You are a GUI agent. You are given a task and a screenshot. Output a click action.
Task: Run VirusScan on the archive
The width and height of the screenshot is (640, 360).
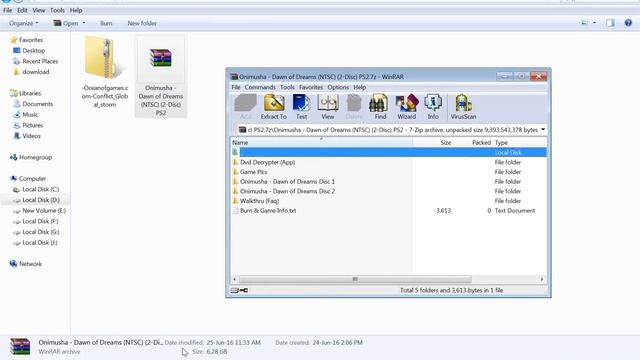pos(463,107)
